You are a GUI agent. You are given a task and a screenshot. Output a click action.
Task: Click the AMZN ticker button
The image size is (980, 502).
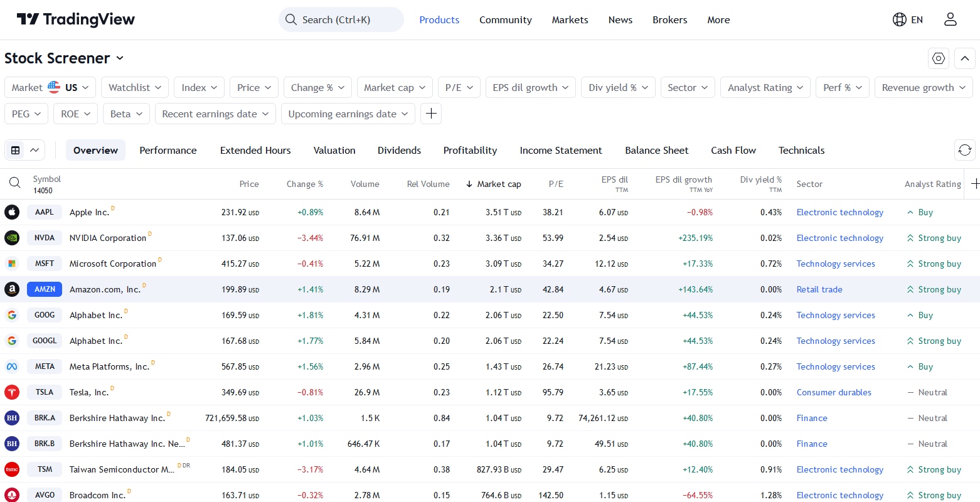click(x=45, y=289)
